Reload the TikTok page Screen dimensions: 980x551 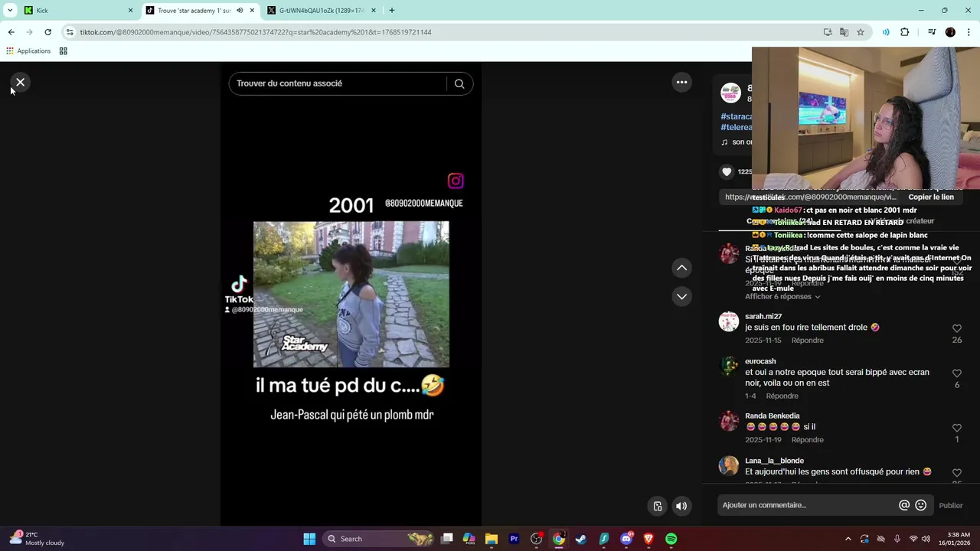pos(47,32)
